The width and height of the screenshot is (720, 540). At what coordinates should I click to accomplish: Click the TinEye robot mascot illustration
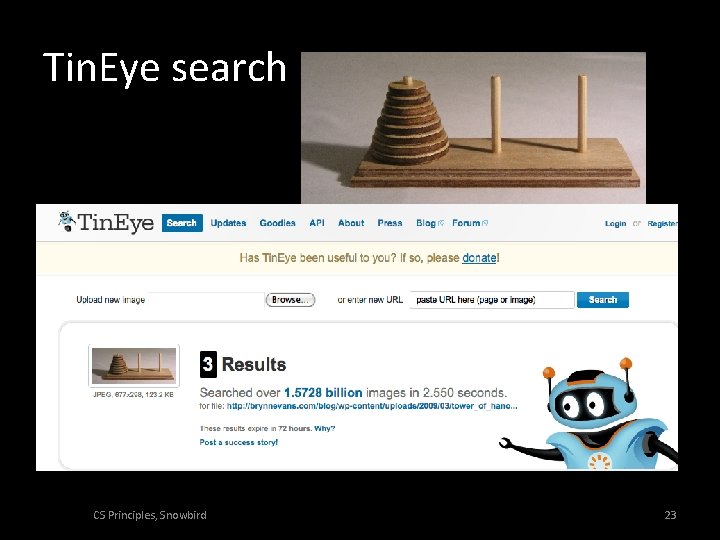click(x=589, y=414)
